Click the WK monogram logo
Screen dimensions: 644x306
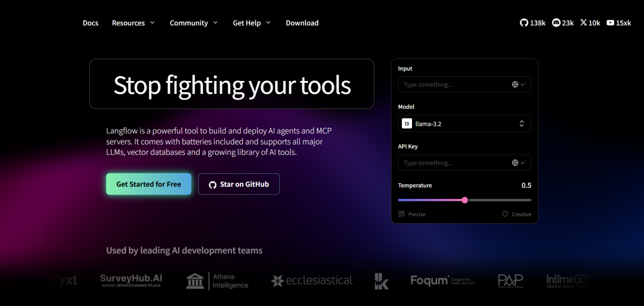pos(381,281)
